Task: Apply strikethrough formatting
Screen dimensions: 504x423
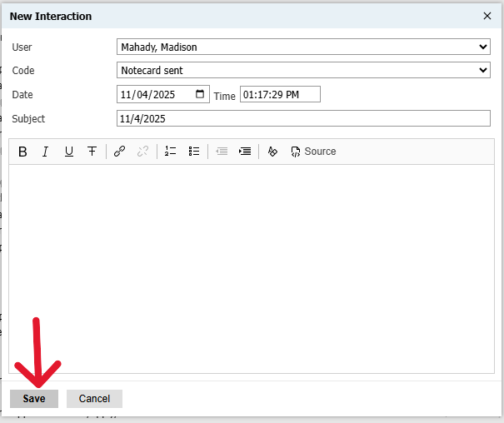Action: 92,152
